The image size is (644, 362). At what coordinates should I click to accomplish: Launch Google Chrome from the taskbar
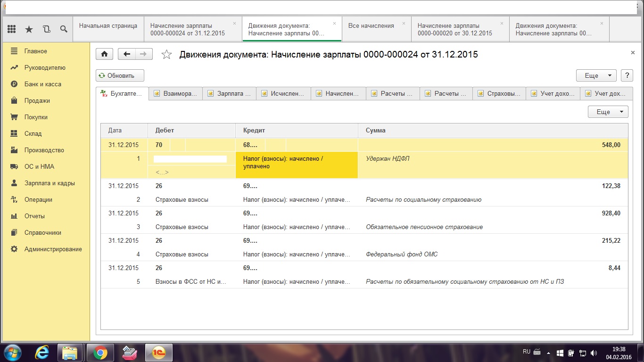[x=99, y=352]
